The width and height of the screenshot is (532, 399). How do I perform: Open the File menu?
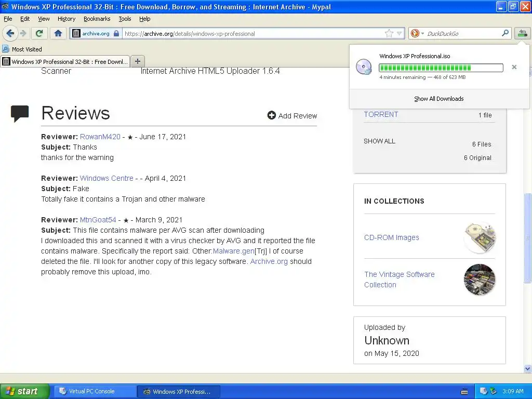(8, 19)
